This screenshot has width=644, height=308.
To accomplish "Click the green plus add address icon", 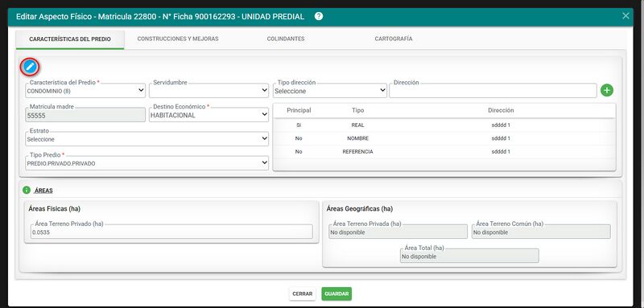I will point(607,90).
